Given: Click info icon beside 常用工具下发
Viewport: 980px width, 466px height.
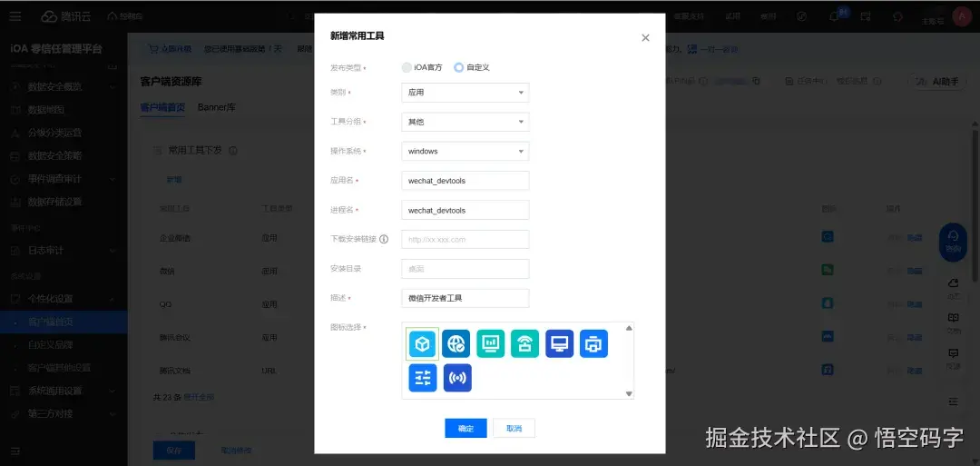Looking at the screenshot, I should pyautogui.click(x=232, y=151).
